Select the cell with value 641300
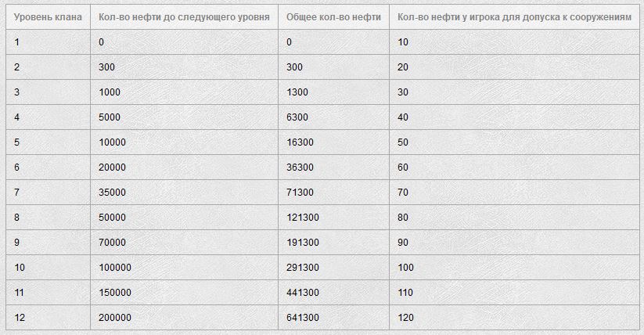Image resolution: width=644 pixels, height=335 pixels. tap(333, 317)
